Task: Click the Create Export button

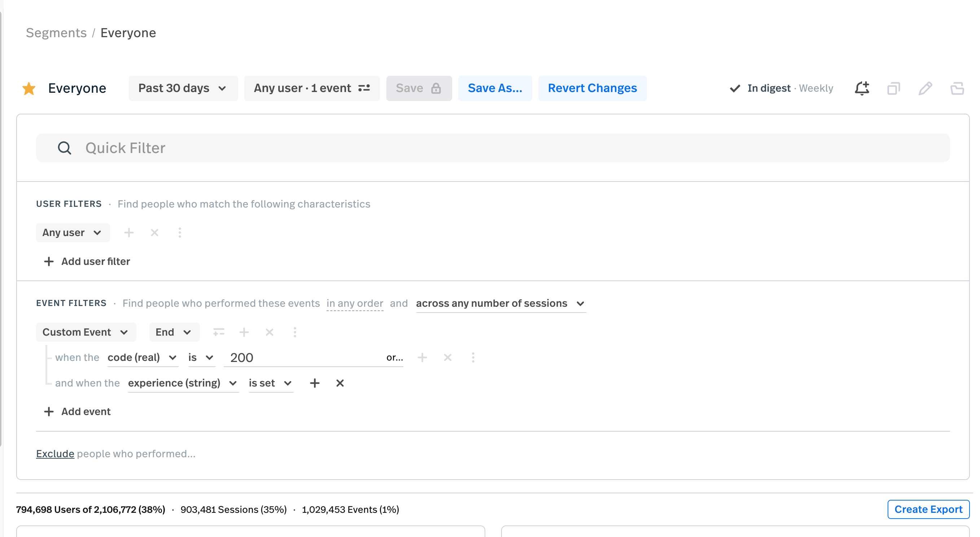Action: coord(928,509)
